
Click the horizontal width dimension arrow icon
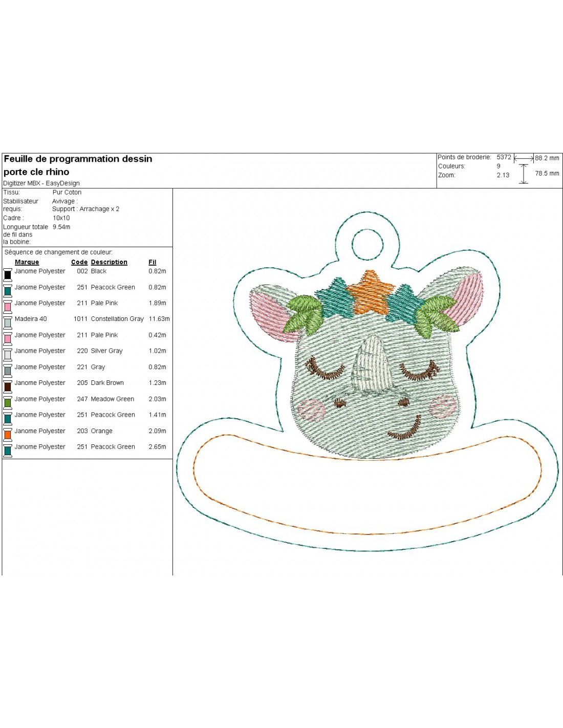tap(524, 159)
